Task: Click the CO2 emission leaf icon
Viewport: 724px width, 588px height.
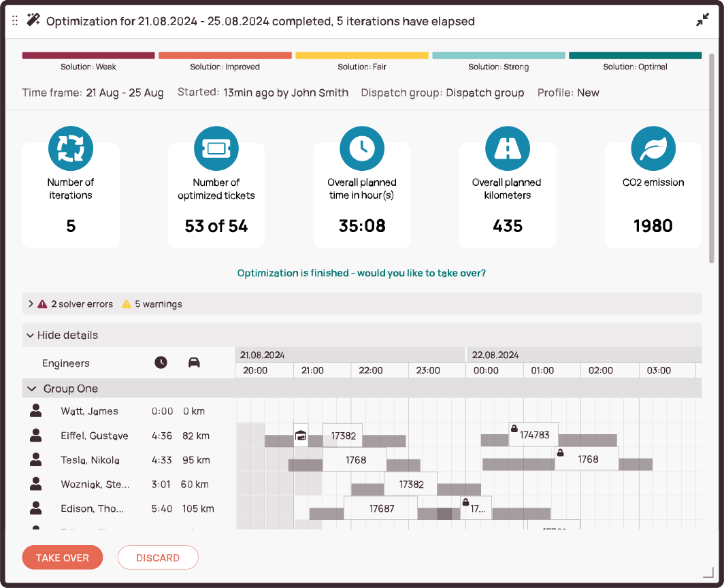Action: [653, 148]
